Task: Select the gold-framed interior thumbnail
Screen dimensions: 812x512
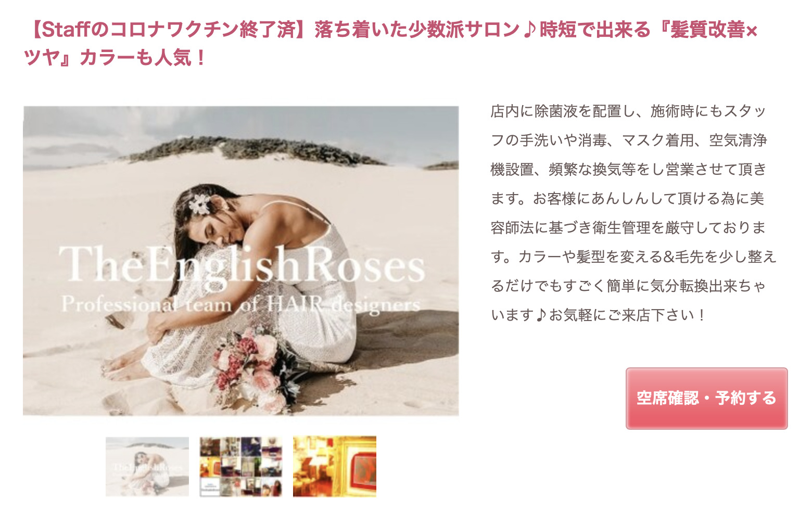Action: pyautogui.click(x=335, y=466)
